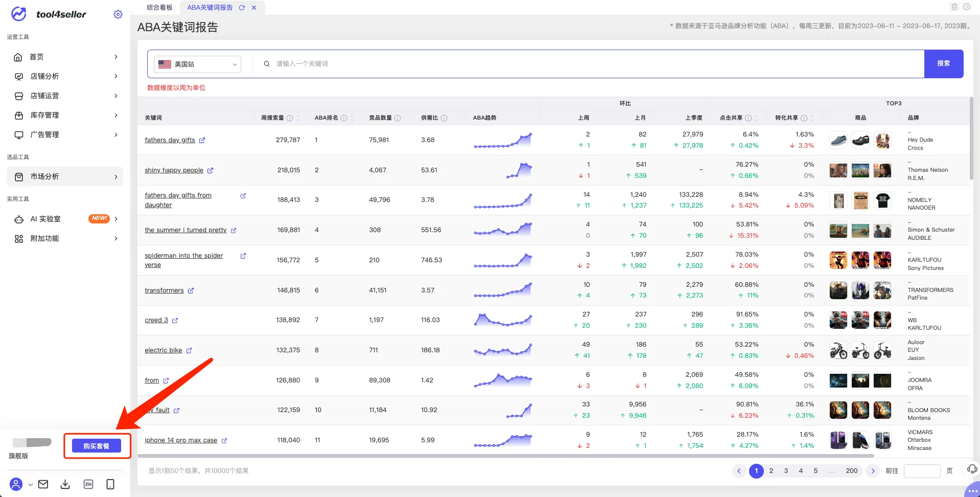
Task: Open the 店铺运营 sidebar menu
Action: pos(65,96)
